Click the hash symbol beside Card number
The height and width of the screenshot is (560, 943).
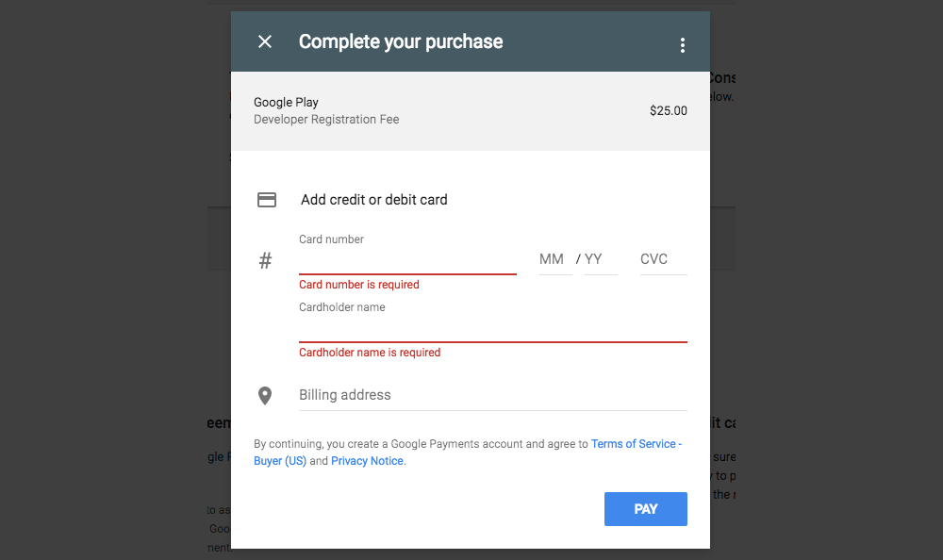pos(265,260)
